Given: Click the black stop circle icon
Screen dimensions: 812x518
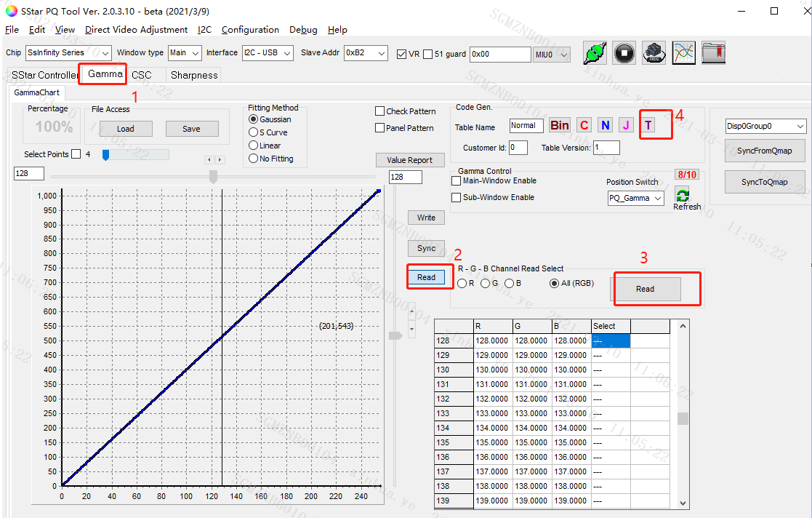Looking at the screenshot, I should (624, 53).
